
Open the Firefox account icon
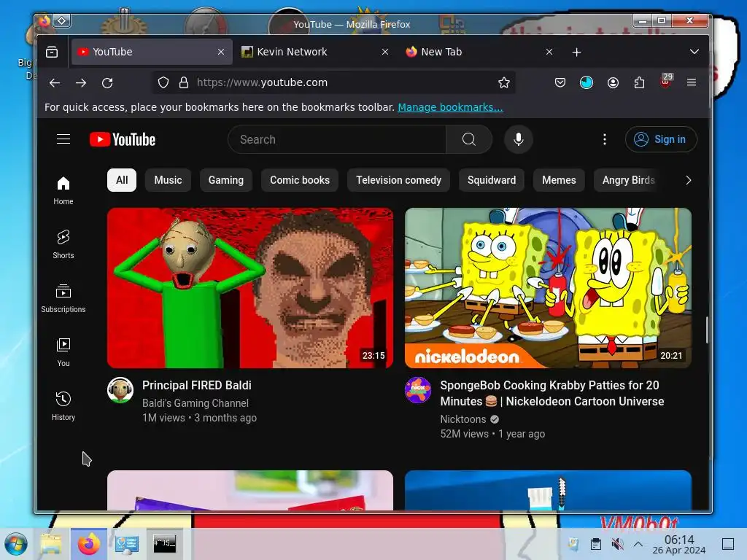pos(613,82)
